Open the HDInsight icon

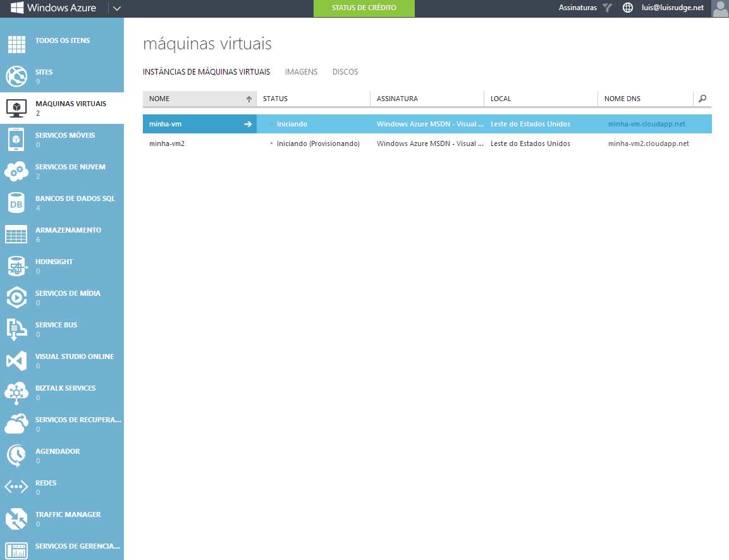(x=17, y=266)
